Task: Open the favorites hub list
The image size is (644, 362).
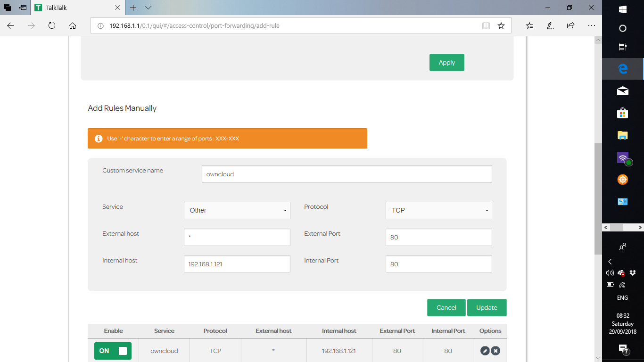Action: (529, 26)
